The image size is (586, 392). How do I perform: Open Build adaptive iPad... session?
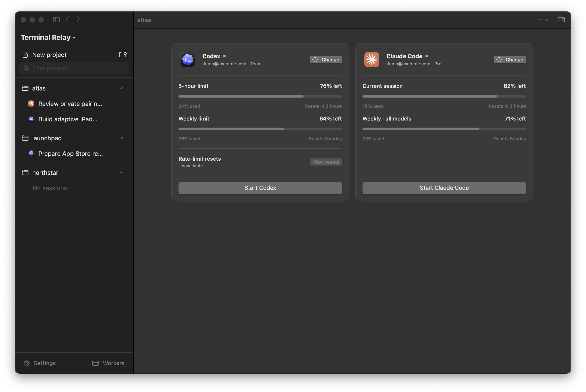pos(68,119)
